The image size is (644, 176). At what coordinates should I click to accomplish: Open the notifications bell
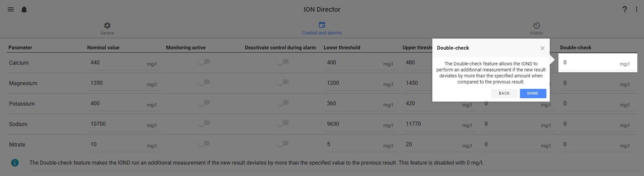coord(24,9)
